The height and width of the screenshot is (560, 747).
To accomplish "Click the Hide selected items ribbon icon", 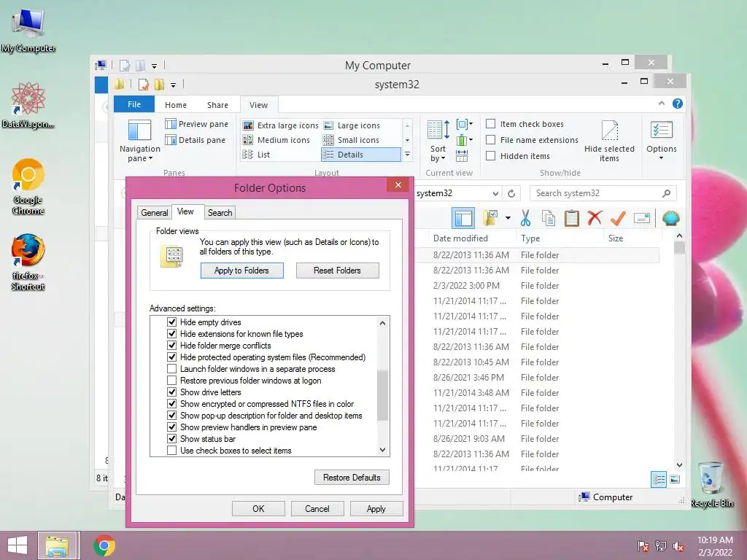I will (x=609, y=141).
